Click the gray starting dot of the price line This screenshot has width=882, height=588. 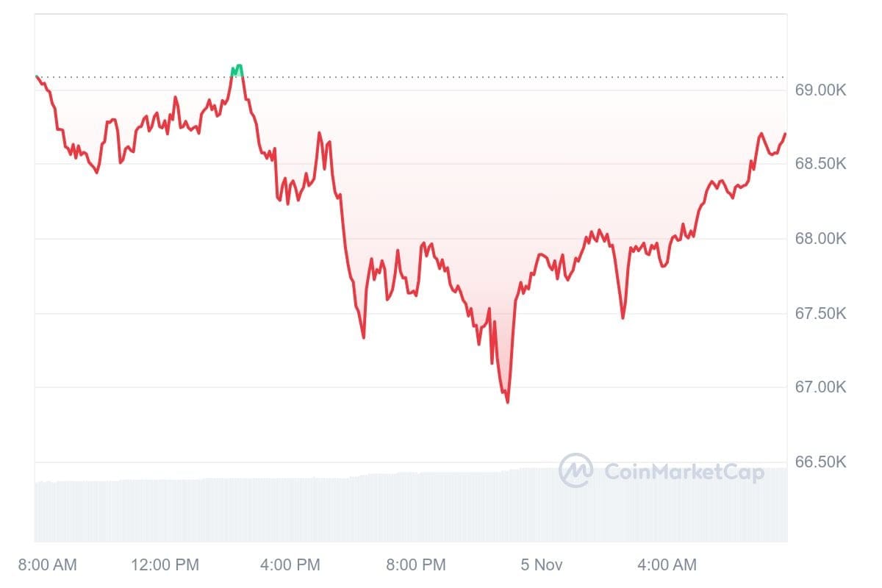click(x=37, y=76)
